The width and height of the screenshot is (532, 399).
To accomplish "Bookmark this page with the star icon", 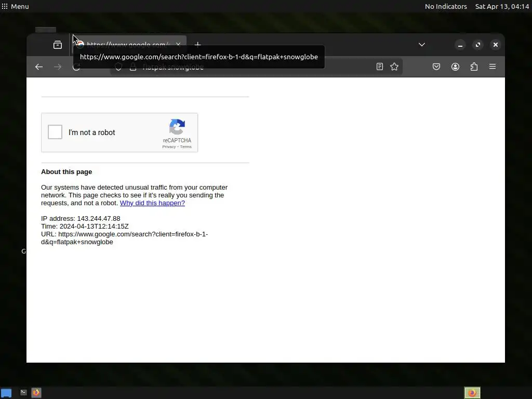I will (x=394, y=66).
